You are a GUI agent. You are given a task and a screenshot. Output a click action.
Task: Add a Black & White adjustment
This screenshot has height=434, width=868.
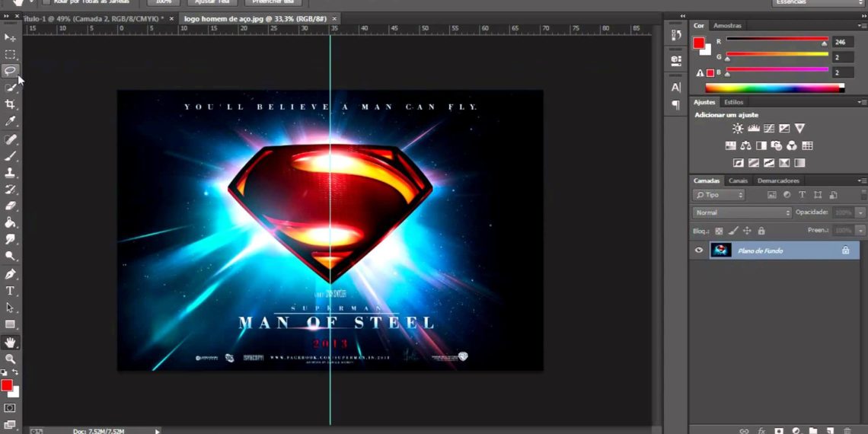(761, 145)
